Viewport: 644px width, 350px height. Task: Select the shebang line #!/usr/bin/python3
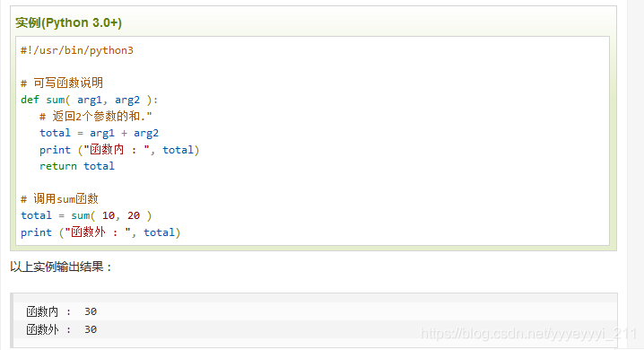(77, 50)
